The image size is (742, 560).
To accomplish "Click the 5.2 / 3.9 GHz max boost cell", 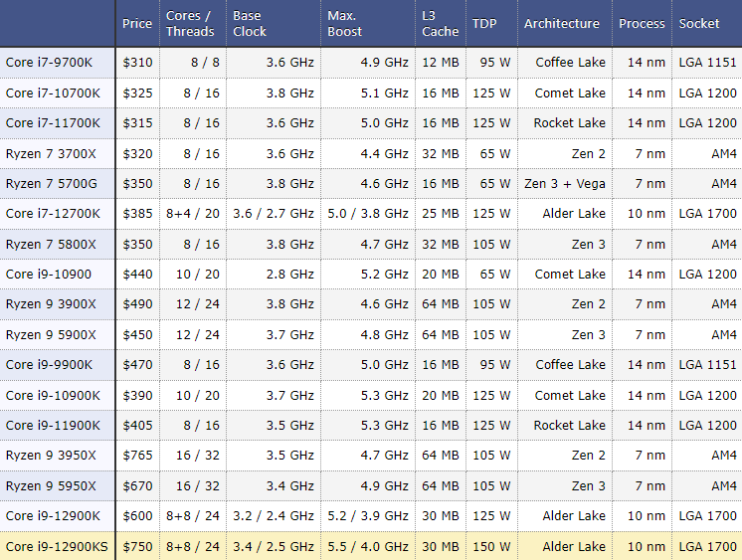I will [368, 515].
